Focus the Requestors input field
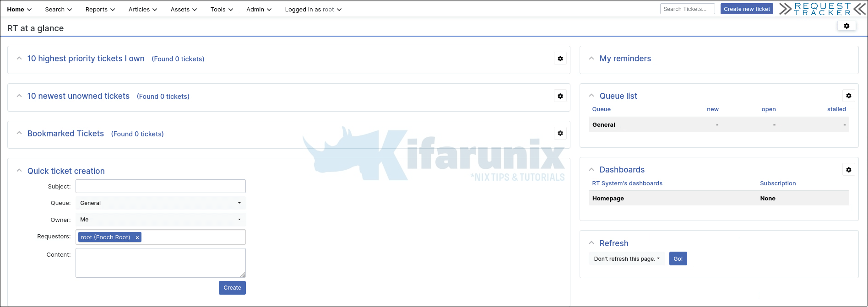The width and height of the screenshot is (868, 307). [x=161, y=237]
